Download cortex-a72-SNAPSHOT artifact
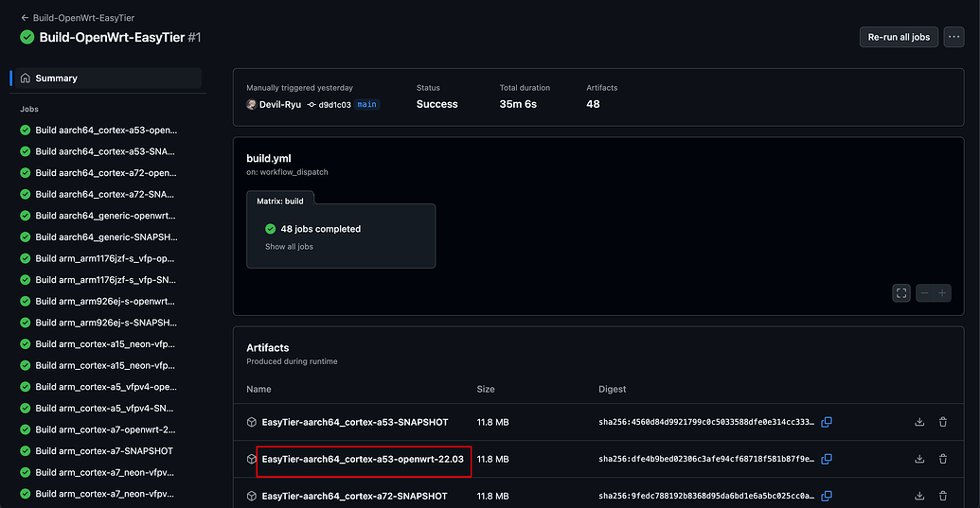The height and width of the screenshot is (508, 980). tap(919, 496)
